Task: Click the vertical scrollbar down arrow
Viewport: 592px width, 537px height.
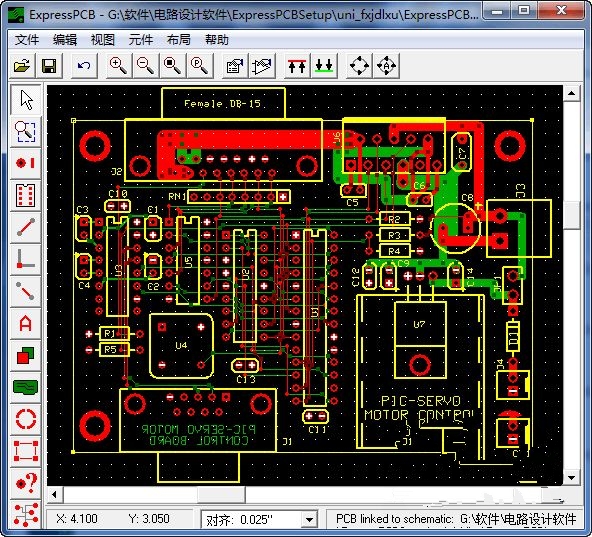Action: click(x=571, y=478)
